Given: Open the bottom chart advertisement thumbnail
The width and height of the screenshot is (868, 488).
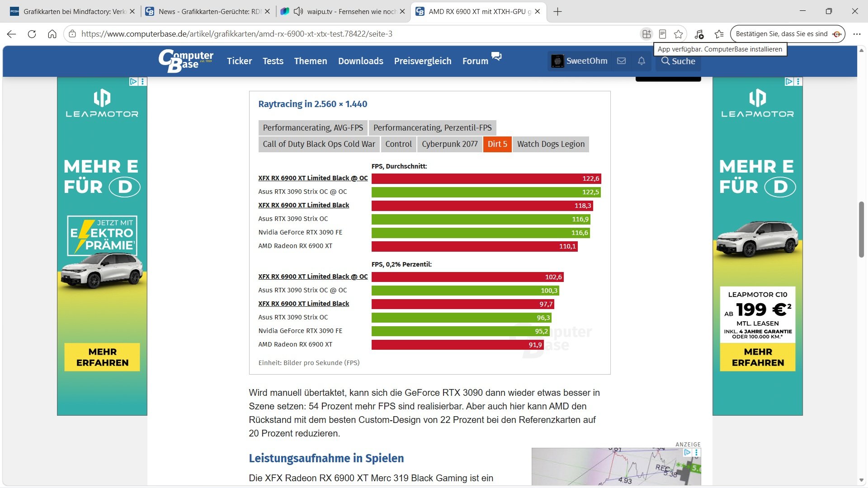Looking at the screenshot, I should pos(616,467).
